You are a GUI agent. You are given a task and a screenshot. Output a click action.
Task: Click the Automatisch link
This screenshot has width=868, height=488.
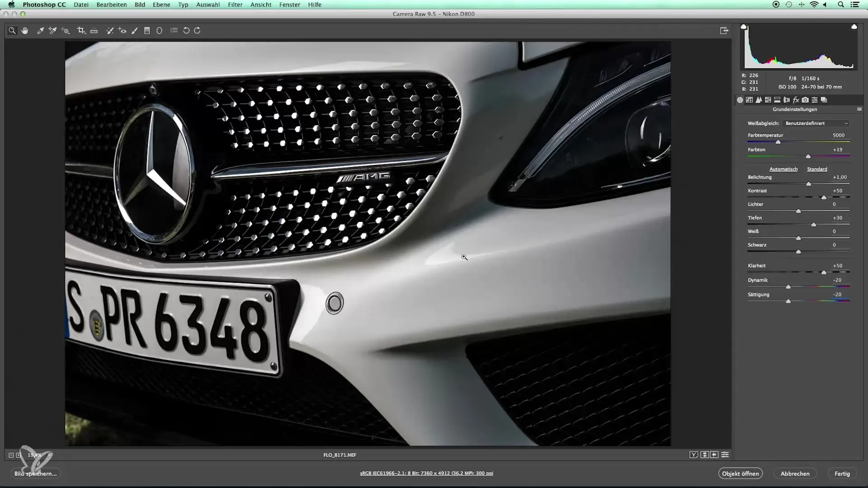coord(783,169)
